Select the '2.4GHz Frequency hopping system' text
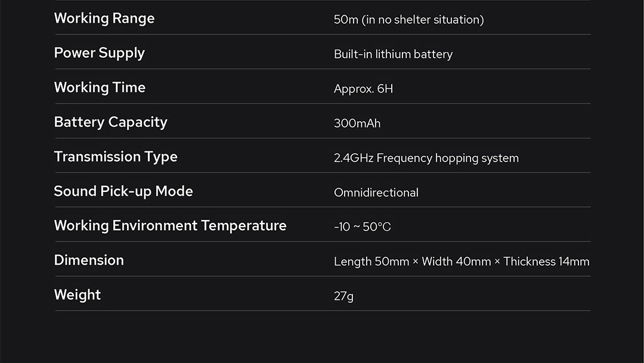 (426, 158)
